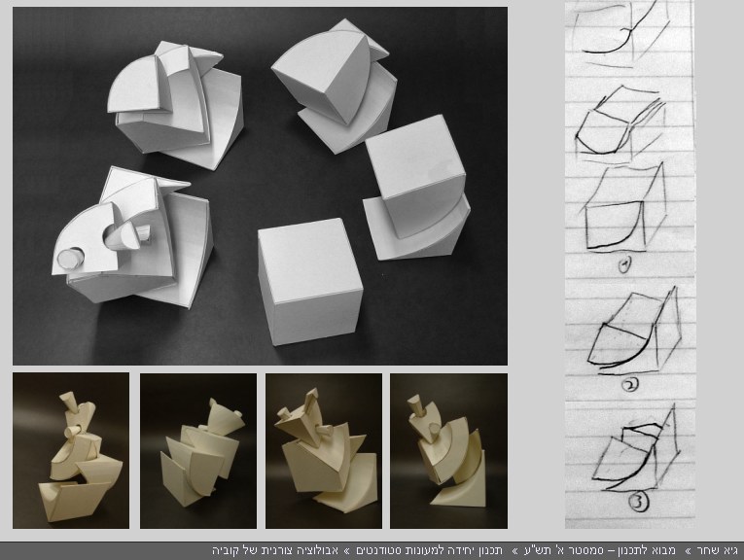744x560 pixels.
Task: Open the second small model photo from left
Action: (198, 451)
